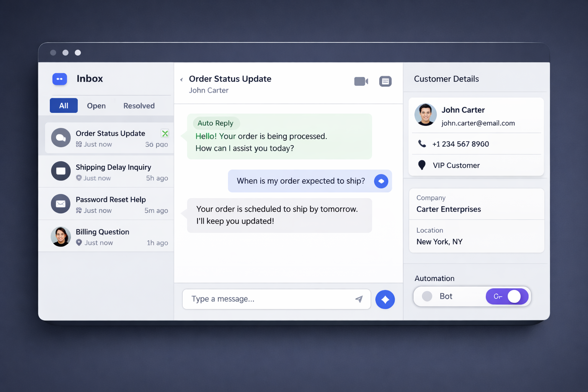Screen dimensions: 588x392
Task: Click the Carter Enterprises company name
Action: [449, 209]
